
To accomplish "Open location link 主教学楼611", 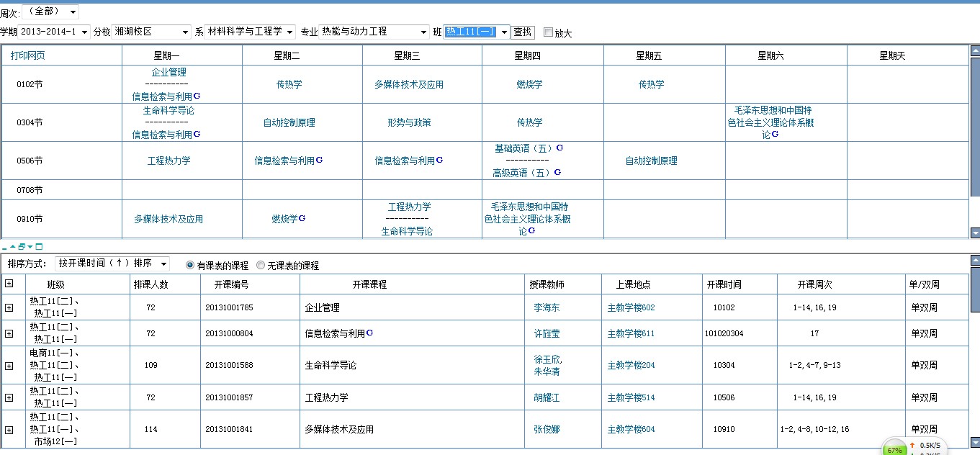I will click(631, 333).
